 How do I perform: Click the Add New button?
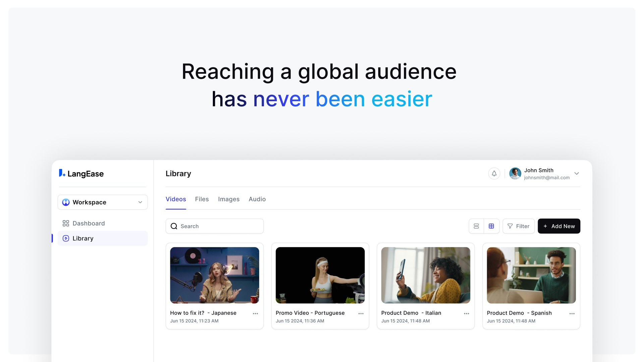559,226
